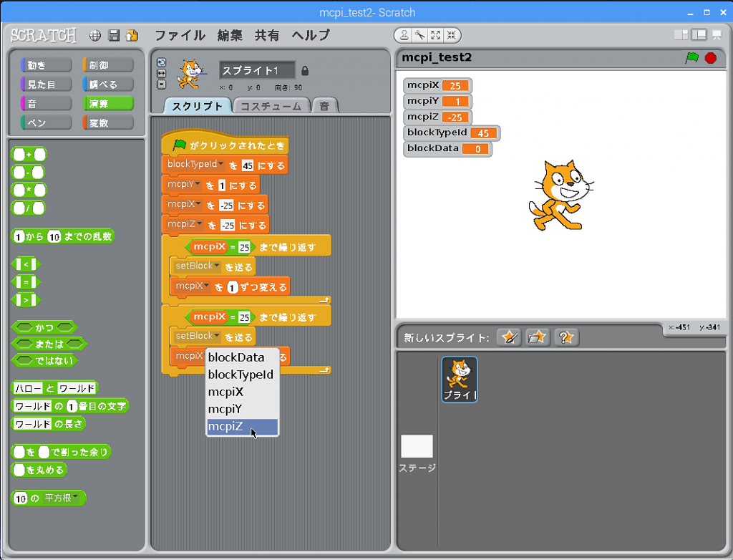Viewport: 733px width, 560px height.
Task: Select the 演算 block category
Action: 108,103
